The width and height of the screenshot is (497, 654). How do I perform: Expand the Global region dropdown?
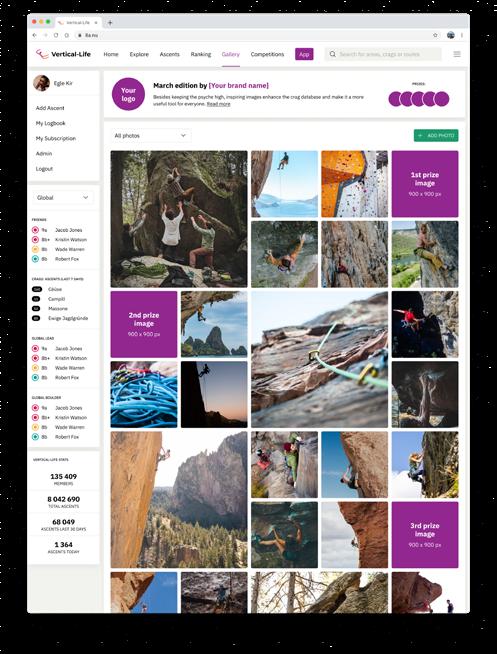pos(63,198)
